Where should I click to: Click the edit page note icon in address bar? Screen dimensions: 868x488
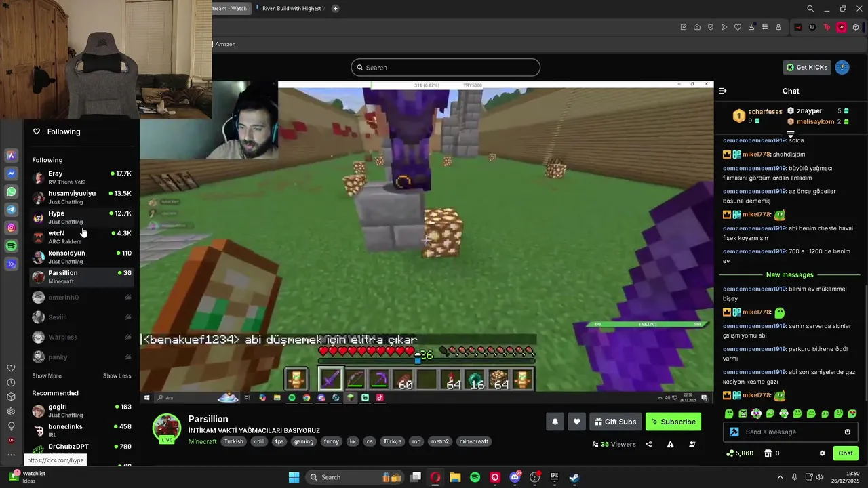click(684, 27)
